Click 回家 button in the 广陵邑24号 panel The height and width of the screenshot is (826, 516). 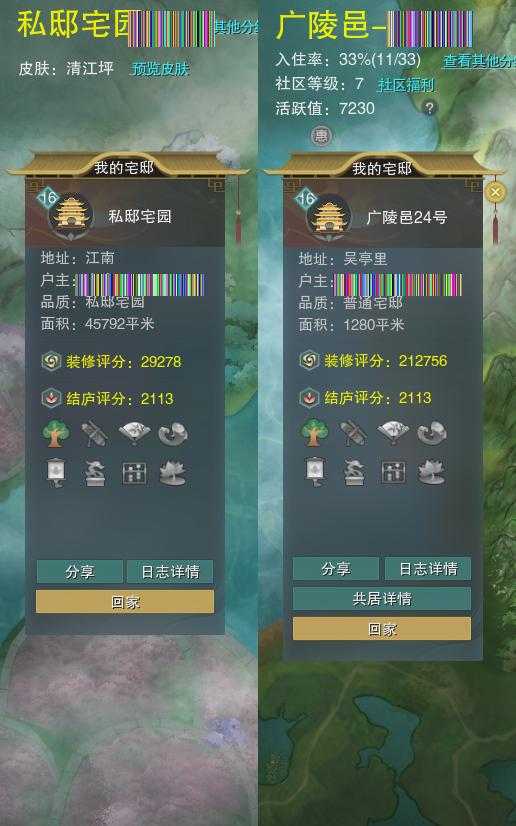[x=382, y=629]
